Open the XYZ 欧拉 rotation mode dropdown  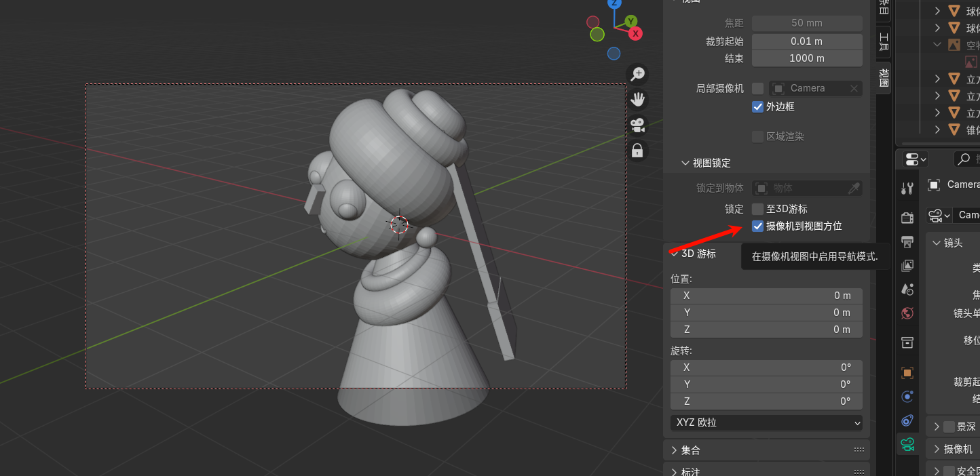point(766,422)
